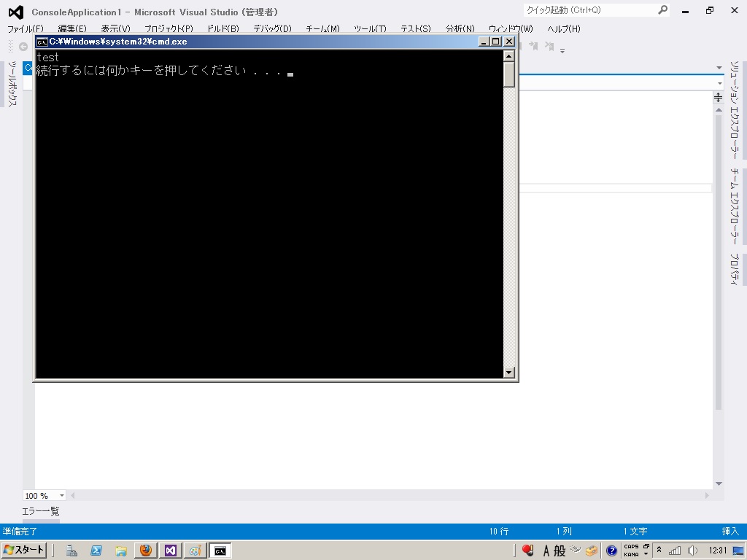
Task: Open the チーム エクスプローラー side tab
Action: pos(735,206)
